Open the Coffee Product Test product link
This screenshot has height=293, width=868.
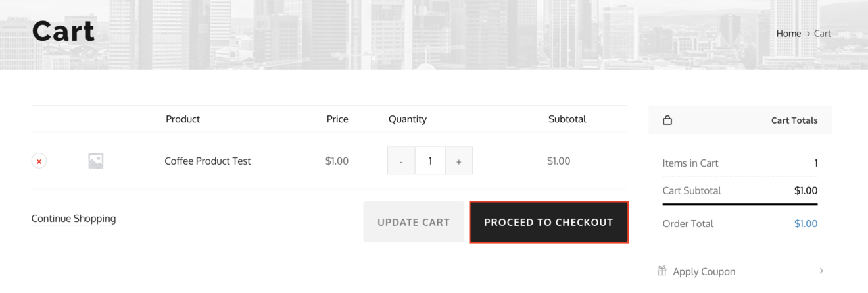coord(208,161)
